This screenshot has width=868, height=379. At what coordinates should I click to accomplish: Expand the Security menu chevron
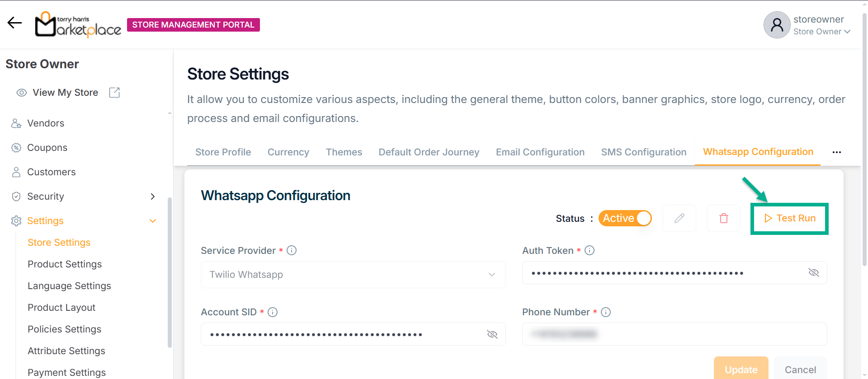click(x=153, y=197)
